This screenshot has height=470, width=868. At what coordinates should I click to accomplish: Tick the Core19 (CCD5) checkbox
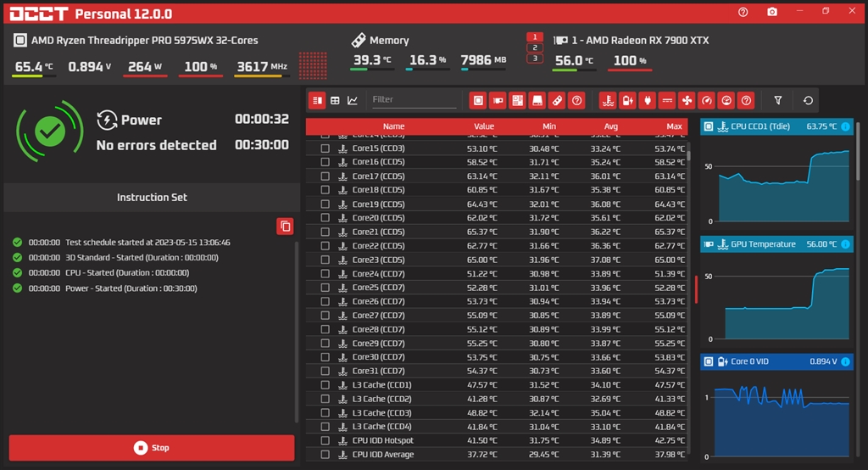pyautogui.click(x=325, y=204)
